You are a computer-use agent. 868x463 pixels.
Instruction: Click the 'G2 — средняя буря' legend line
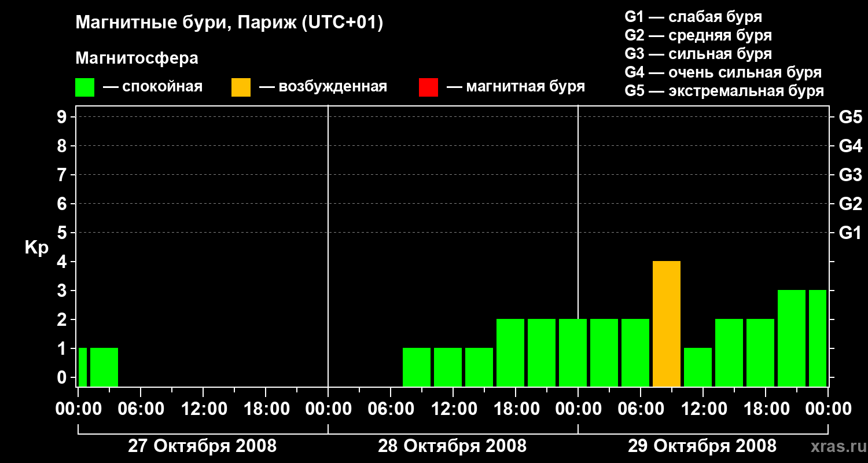tap(698, 35)
